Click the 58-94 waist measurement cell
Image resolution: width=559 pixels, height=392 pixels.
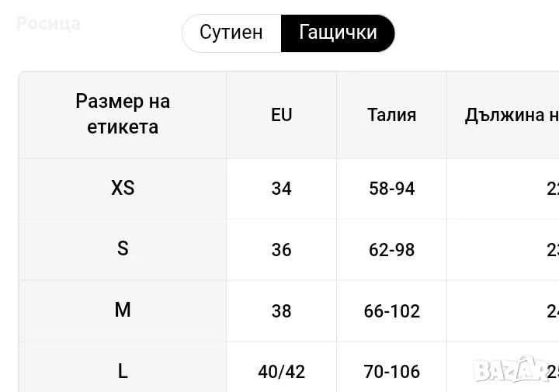(x=391, y=189)
